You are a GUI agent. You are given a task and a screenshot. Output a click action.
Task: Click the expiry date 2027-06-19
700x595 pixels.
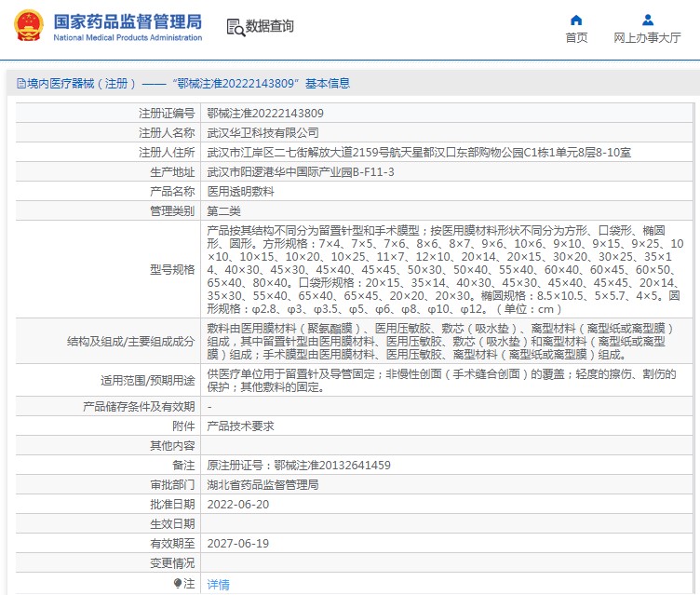click(x=237, y=543)
